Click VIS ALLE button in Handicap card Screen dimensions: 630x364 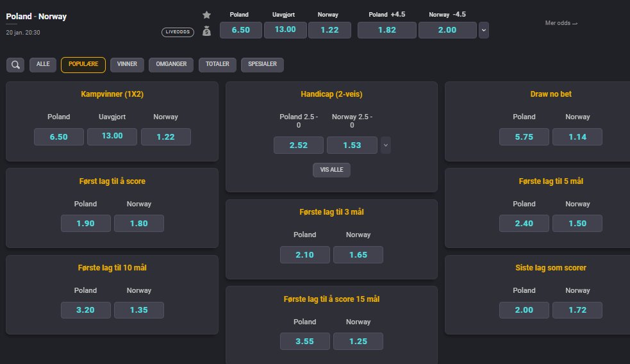tap(331, 170)
